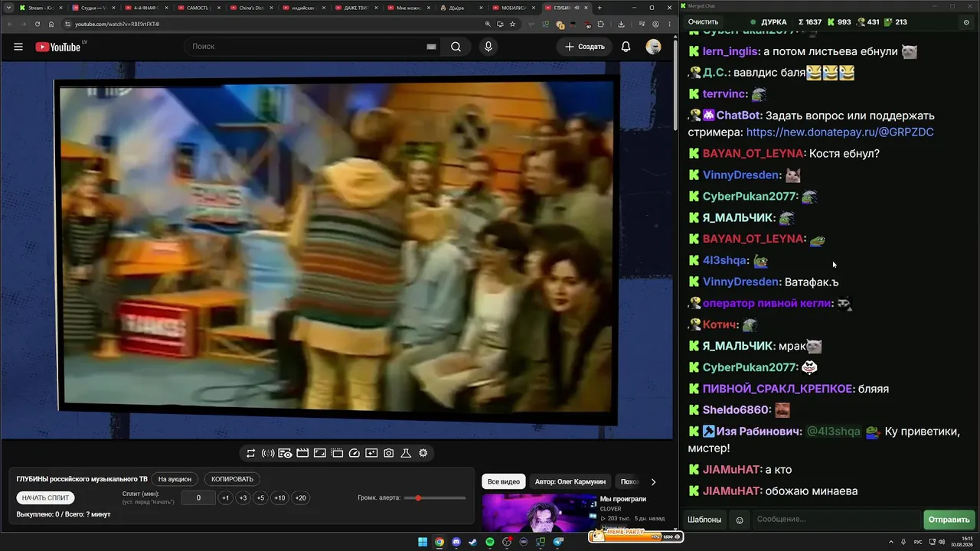Select the Автор: Олег Кармунин chip
980x551 pixels.
[570, 482]
